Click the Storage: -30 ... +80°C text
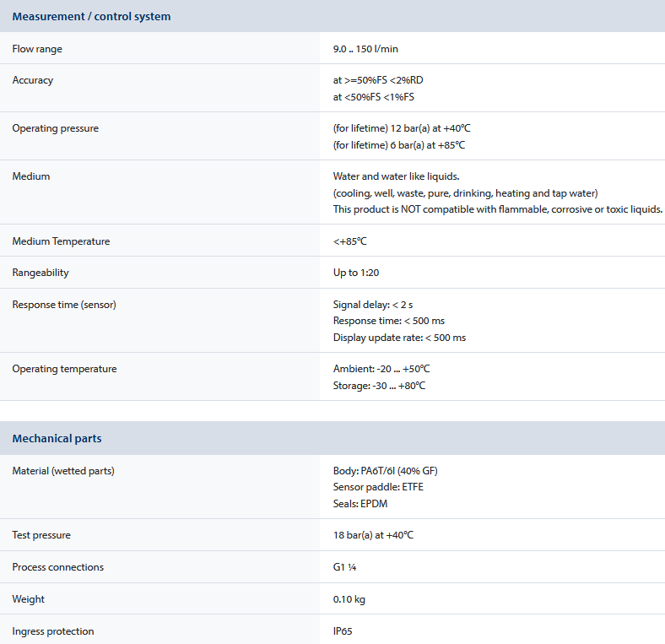Image resolution: width=665 pixels, height=644 pixels. pos(379,386)
